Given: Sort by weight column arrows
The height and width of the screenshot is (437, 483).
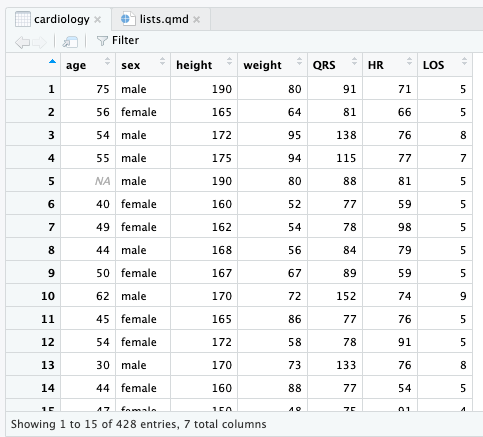Looking at the screenshot, I should click(299, 61).
